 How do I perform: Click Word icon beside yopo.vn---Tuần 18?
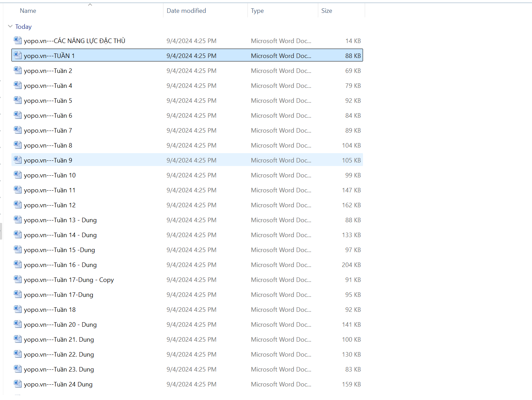(18, 309)
